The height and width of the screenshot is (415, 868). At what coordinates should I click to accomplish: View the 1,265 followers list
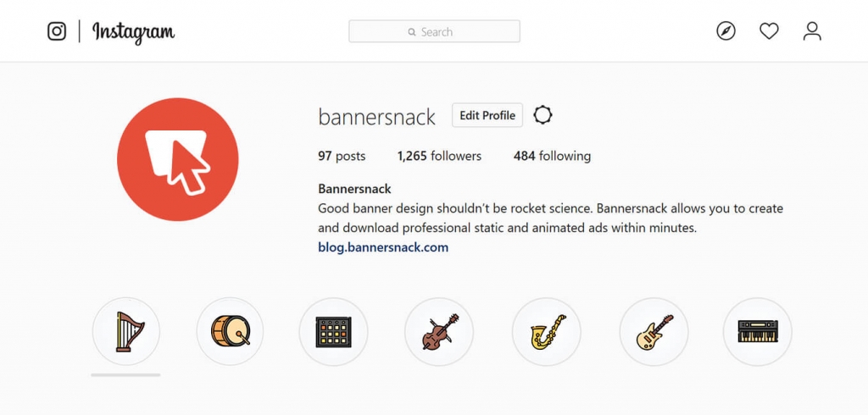click(x=440, y=156)
